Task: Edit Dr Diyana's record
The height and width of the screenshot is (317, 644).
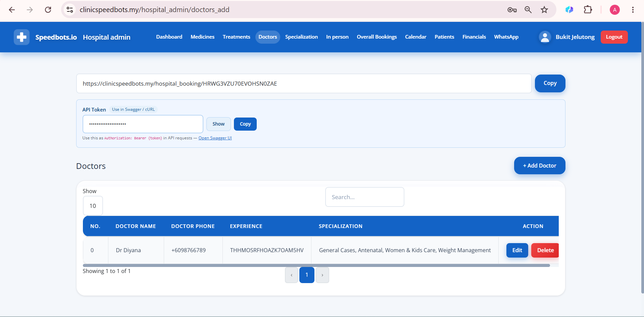Action: tap(517, 250)
